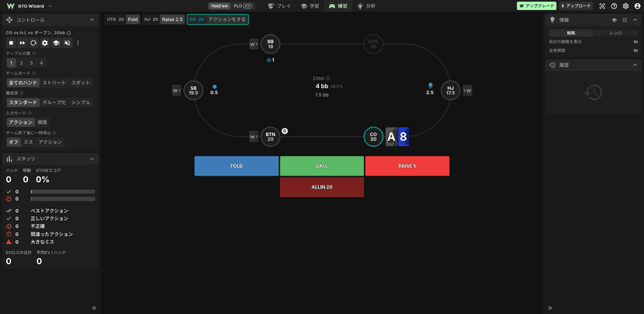644x314 pixels.
Task: Set table count to 4
Action: (41, 63)
